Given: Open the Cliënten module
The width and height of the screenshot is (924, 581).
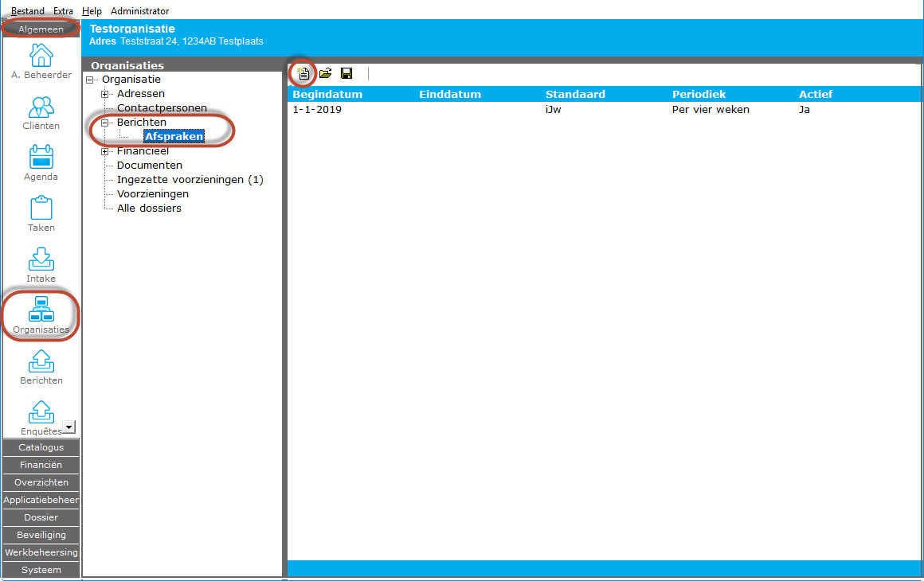Looking at the screenshot, I should pos(41,107).
